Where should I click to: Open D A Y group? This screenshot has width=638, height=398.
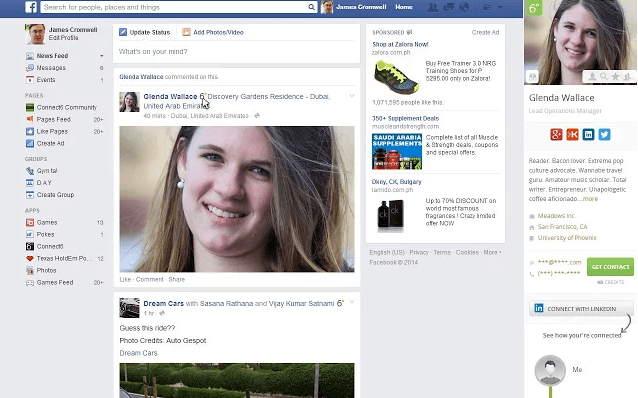click(x=44, y=183)
